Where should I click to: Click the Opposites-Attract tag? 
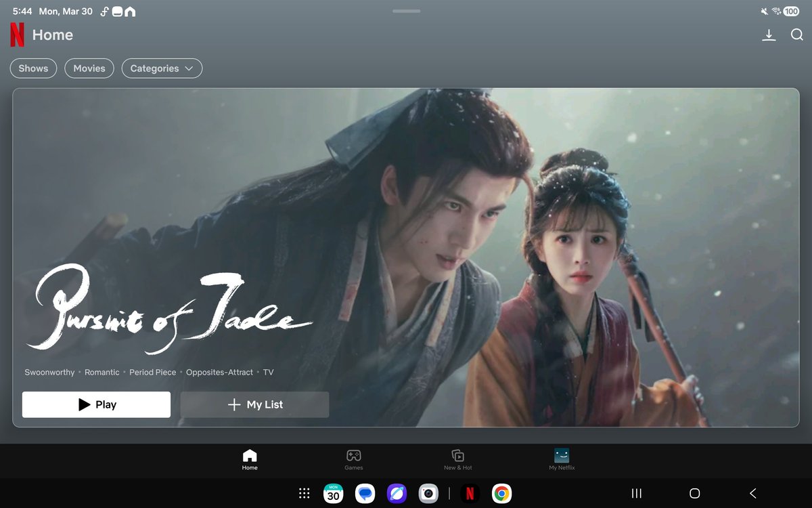tap(220, 373)
